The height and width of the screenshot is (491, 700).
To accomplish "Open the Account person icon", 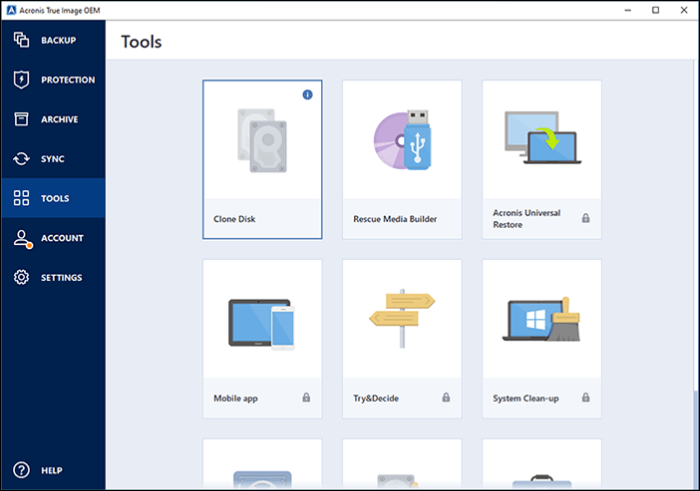I will click(x=21, y=238).
